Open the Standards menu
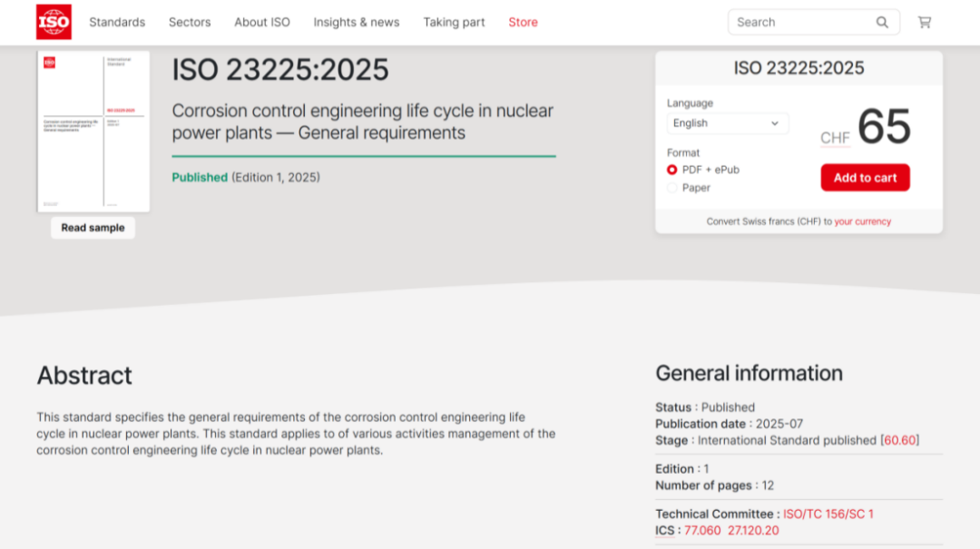The image size is (980, 549). (x=117, y=23)
